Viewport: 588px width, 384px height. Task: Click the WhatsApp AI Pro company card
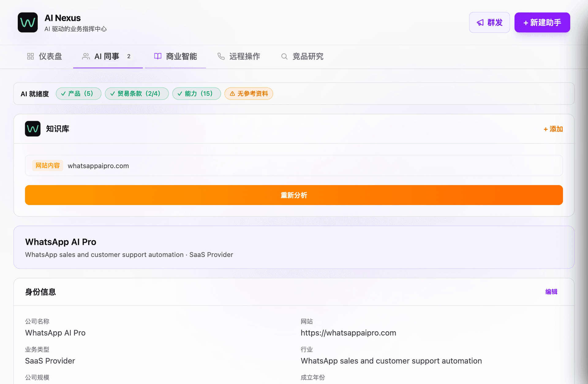(x=294, y=247)
